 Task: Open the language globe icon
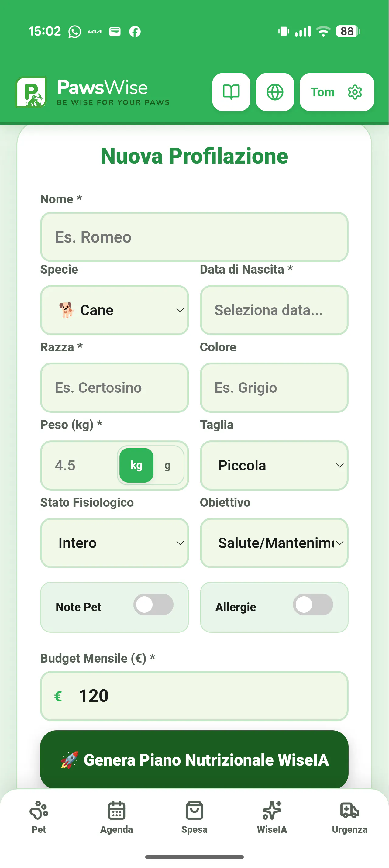275,92
